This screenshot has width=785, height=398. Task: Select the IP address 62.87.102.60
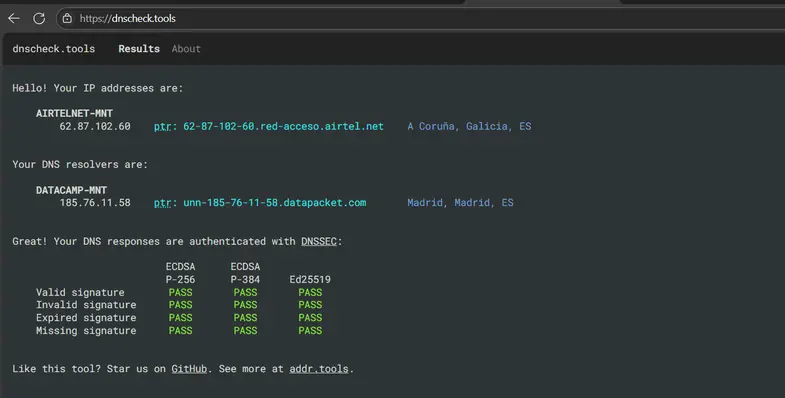tap(95, 127)
